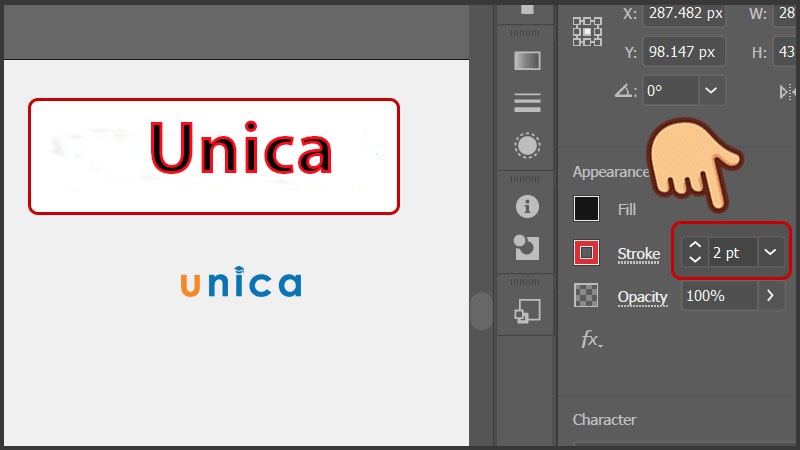This screenshot has height=450, width=800.
Task: Click the red Stroke color swatch
Action: coord(586,253)
